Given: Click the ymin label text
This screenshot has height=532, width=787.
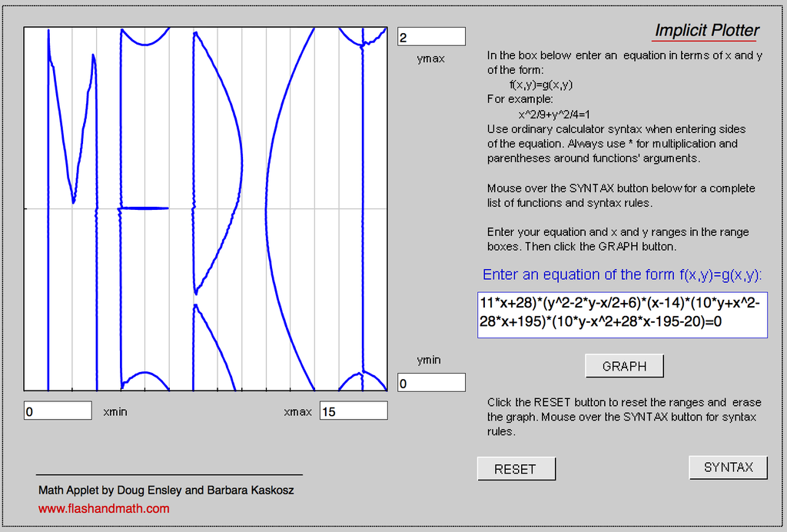Looking at the screenshot, I should point(429,360).
